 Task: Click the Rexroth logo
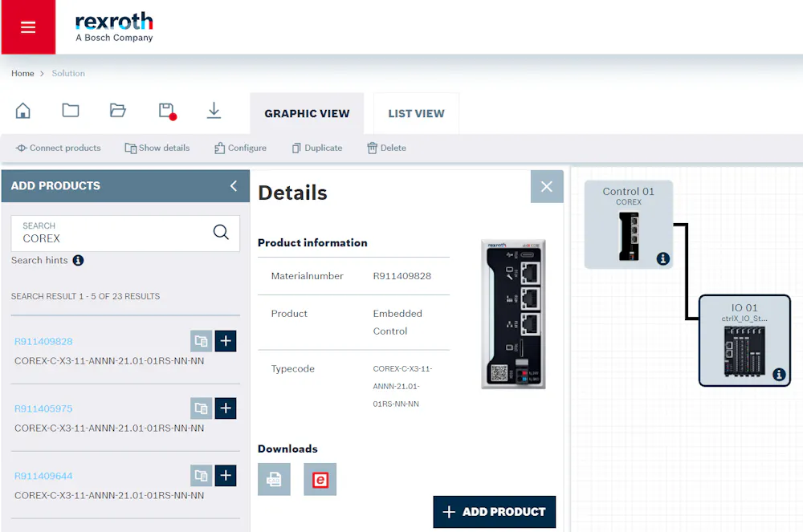point(114,27)
